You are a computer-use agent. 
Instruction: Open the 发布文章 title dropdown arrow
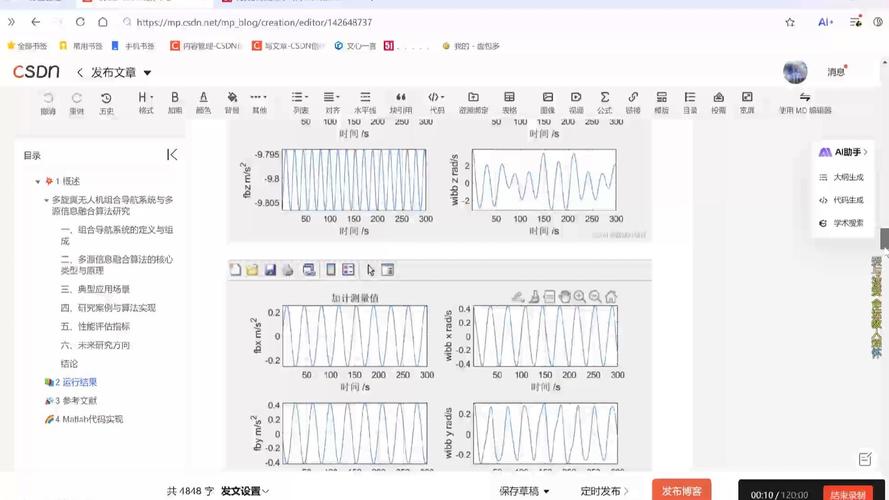click(147, 73)
